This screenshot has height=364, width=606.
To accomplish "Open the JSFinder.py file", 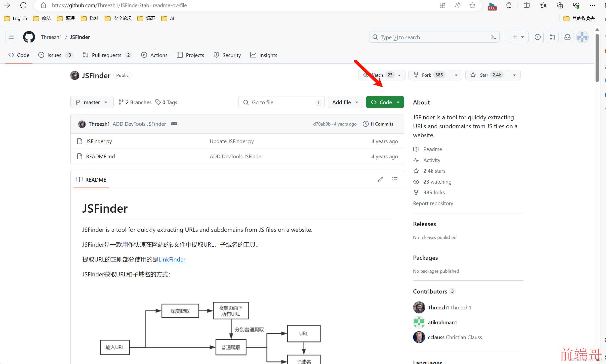I will click(x=99, y=141).
